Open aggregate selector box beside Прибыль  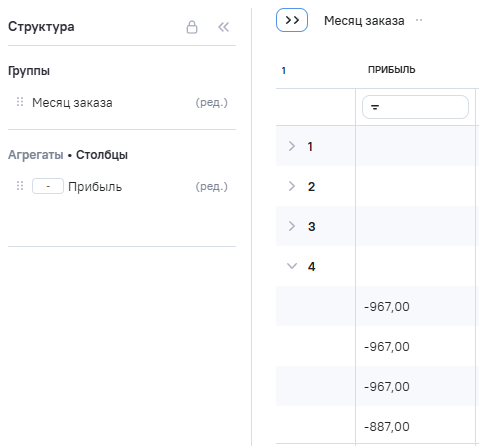tap(48, 186)
